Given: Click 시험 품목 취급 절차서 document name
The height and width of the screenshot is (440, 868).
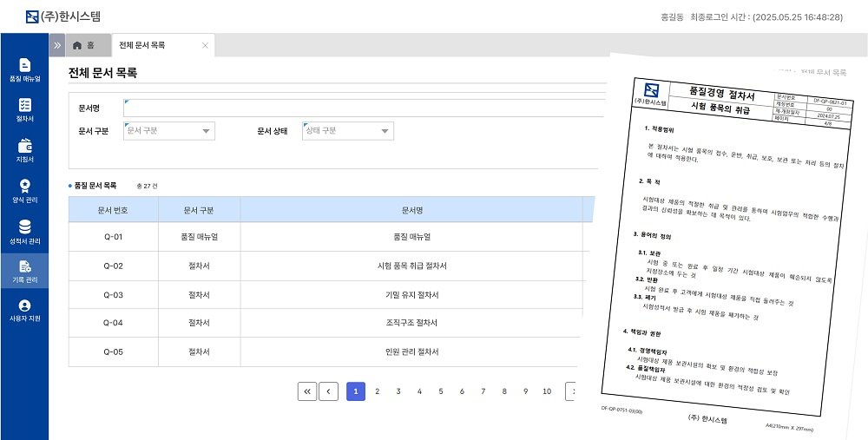Looking at the screenshot, I should 411,266.
